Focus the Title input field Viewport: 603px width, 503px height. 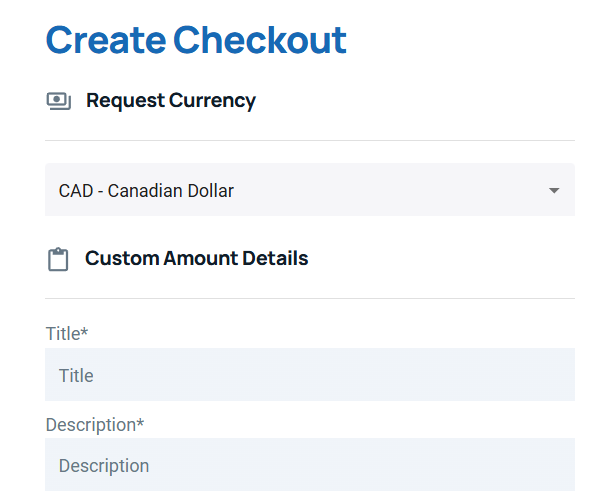310,375
